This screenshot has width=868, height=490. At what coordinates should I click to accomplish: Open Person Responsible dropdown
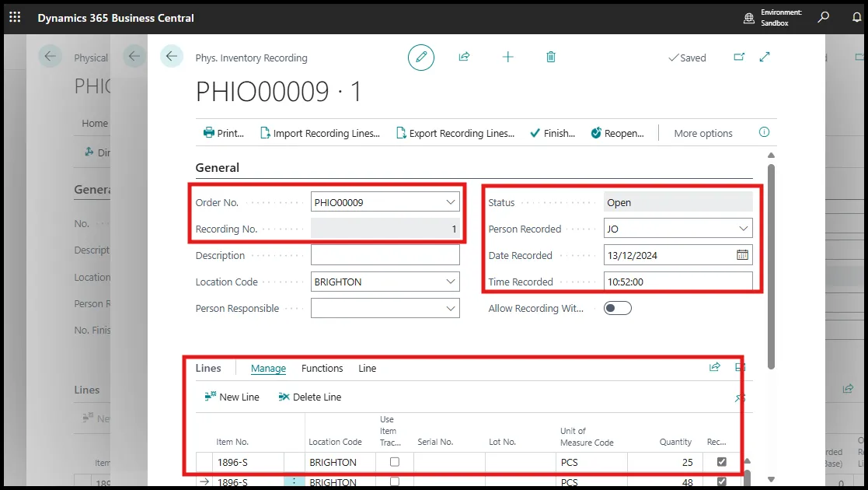[x=451, y=308]
